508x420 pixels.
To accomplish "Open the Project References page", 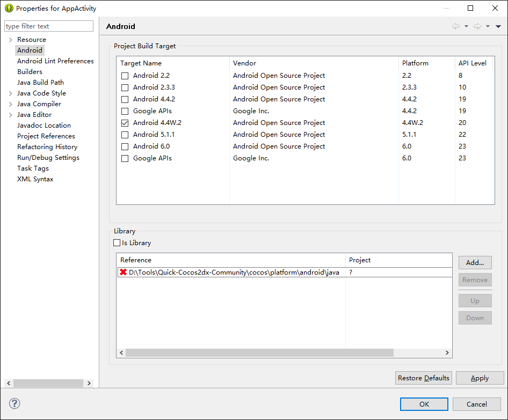I will [x=46, y=136].
